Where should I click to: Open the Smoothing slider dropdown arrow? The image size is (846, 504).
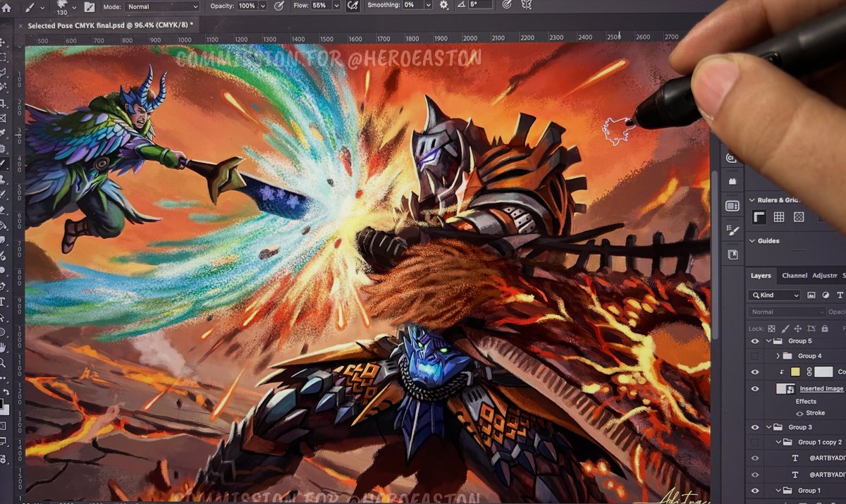point(427,6)
